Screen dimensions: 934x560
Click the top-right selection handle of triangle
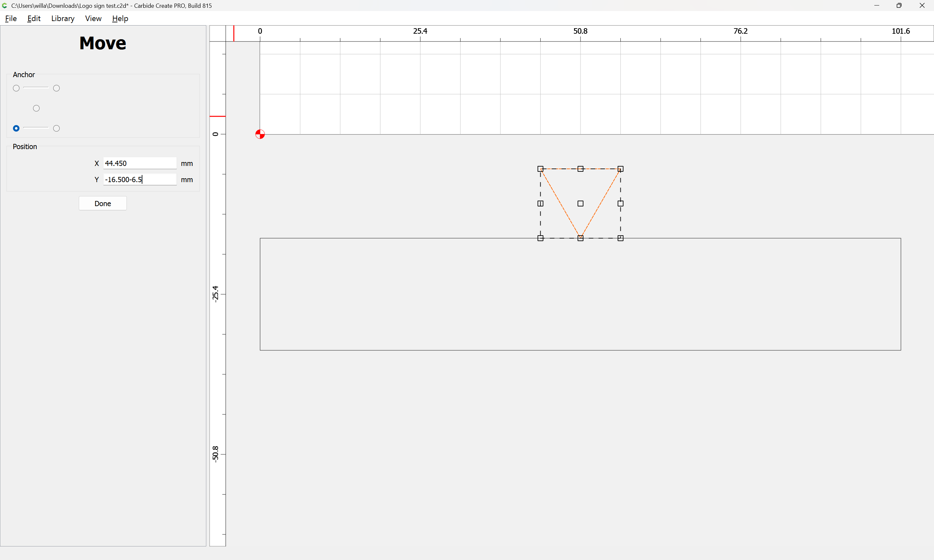coord(621,169)
